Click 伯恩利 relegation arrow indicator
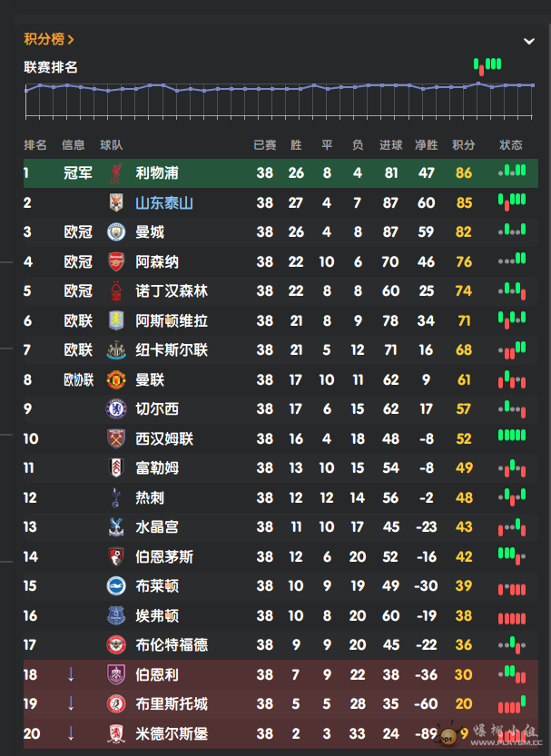 71,674
